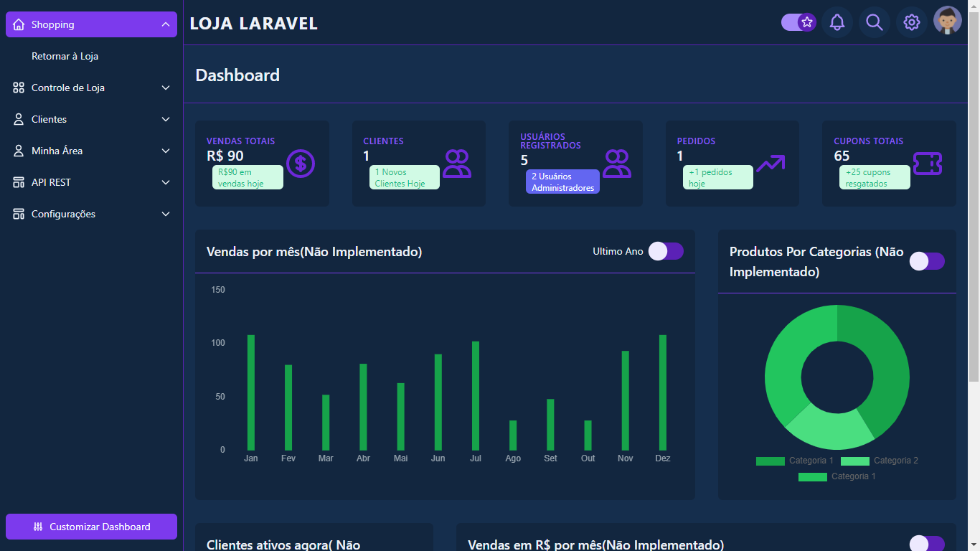Click the 2 Usuários Administradores badge

pyautogui.click(x=562, y=182)
